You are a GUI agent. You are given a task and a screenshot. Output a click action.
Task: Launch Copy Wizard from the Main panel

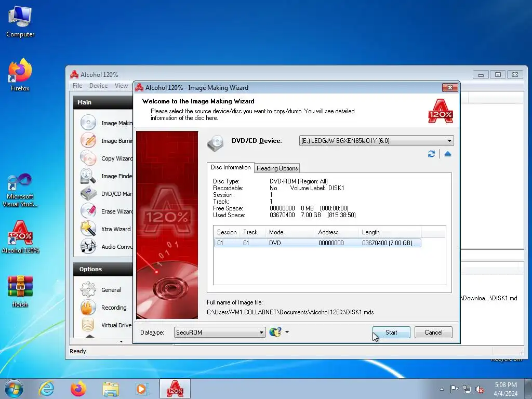tap(107, 158)
